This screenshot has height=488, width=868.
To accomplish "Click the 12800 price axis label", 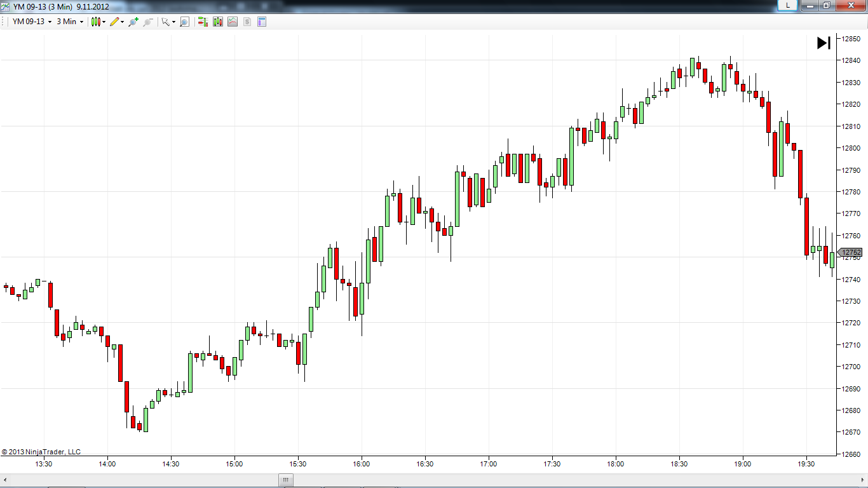I will 851,148.
